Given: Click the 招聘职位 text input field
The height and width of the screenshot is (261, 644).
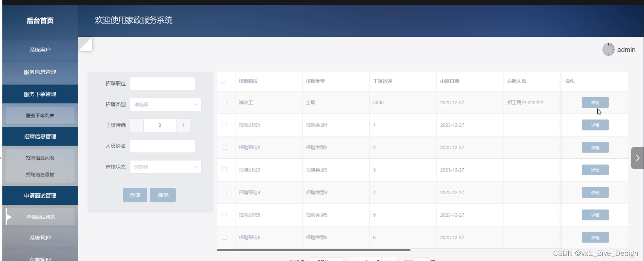Looking at the screenshot, I should point(162,84).
